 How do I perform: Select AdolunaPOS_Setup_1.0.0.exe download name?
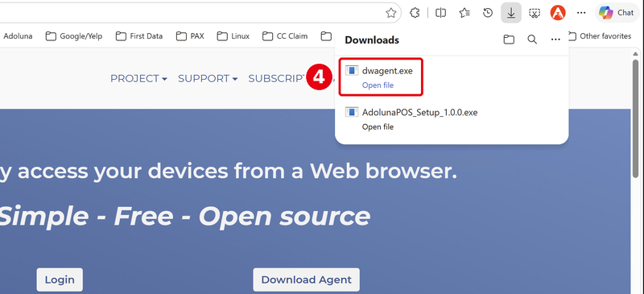tap(419, 112)
